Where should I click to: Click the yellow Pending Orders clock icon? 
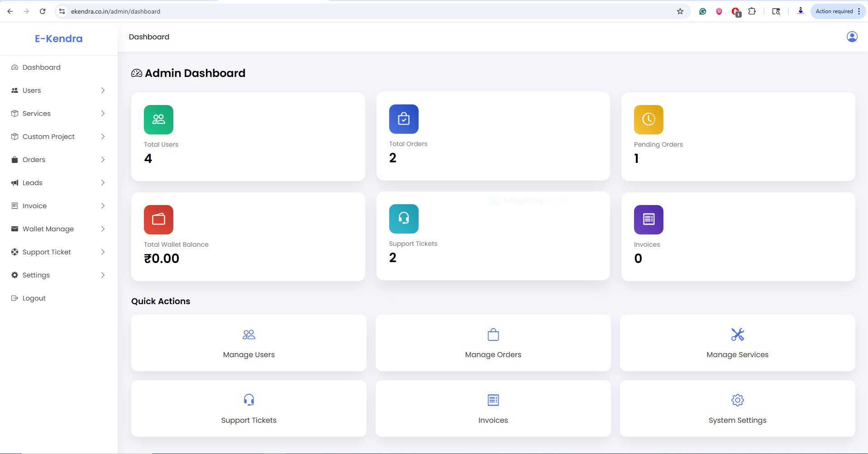[x=649, y=119]
